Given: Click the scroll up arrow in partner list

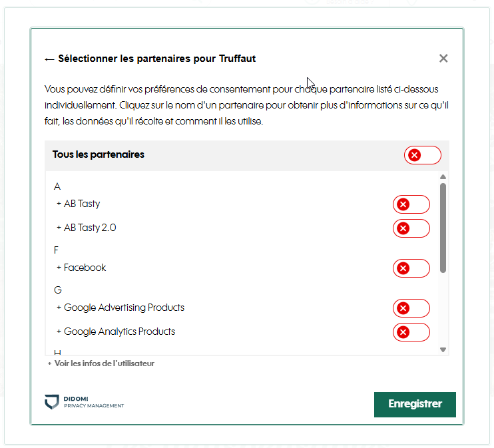Looking at the screenshot, I should (443, 177).
